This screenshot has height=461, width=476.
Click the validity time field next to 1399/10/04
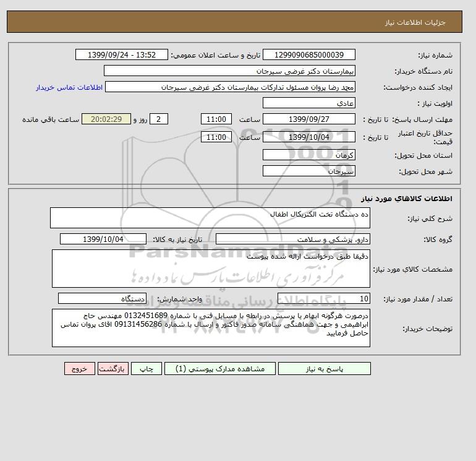coord(216,137)
